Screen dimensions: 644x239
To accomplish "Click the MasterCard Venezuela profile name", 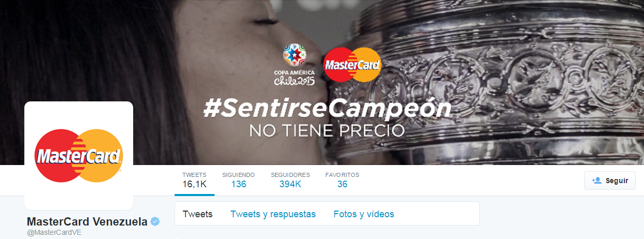I will [x=87, y=222].
